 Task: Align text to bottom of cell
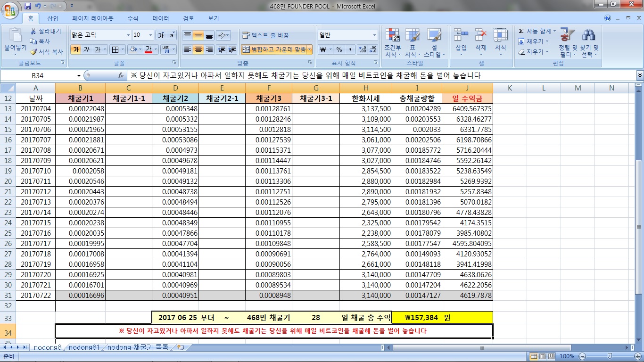[x=209, y=35]
